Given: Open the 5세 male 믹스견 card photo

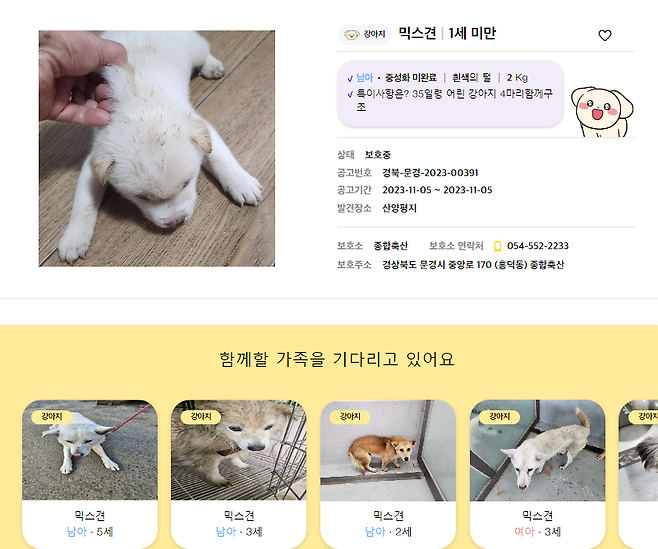Looking at the screenshot, I should pos(90,450).
